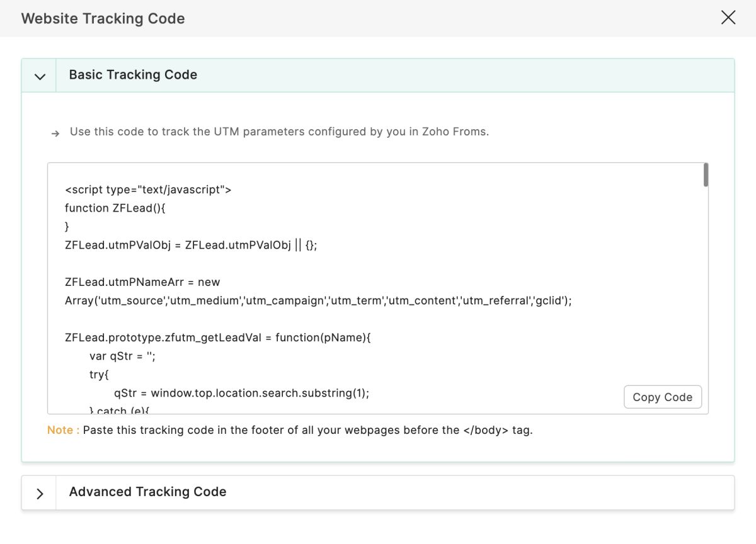Open the Advanced Tracking Code header title
The height and width of the screenshot is (544, 756).
pyautogui.click(x=147, y=492)
